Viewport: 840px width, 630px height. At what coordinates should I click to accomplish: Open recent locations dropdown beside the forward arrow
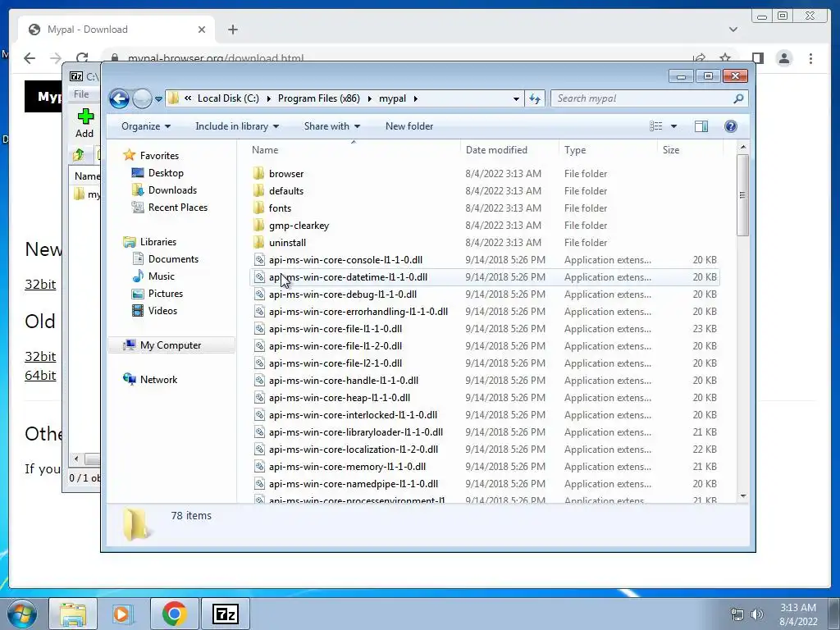[158, 98]
